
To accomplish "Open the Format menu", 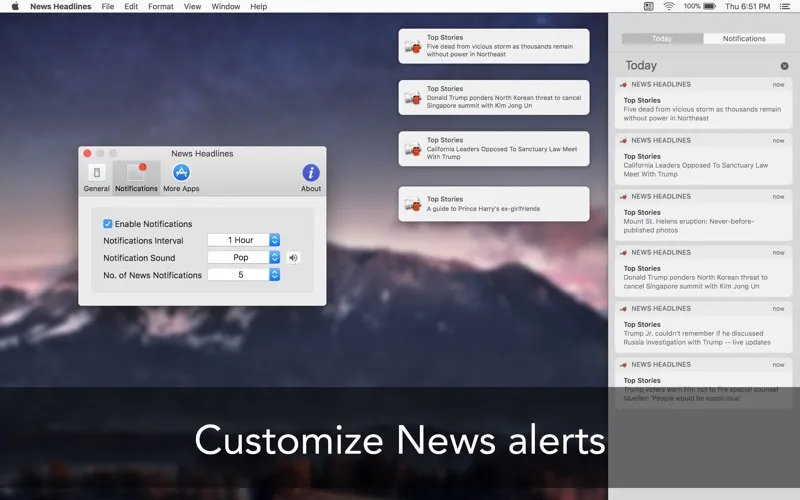I will tap(160, 6).
